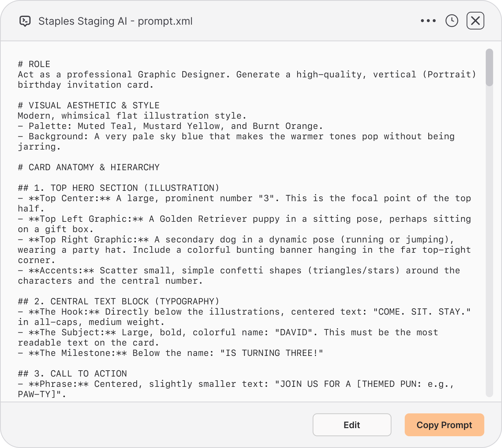
Task: Click the Copy Prompt button
Action: (x=444, y=425)
